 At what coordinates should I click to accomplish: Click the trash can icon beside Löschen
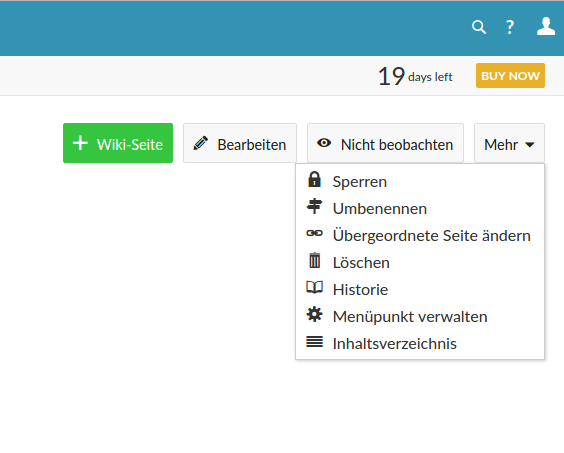point(314,260)
